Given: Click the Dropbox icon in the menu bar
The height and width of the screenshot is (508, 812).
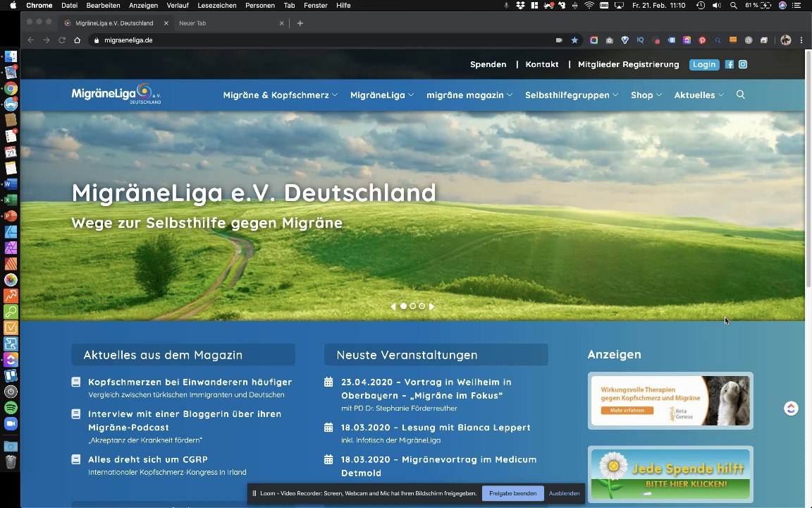Looking at the screenshot, I should tap(520, 5).
